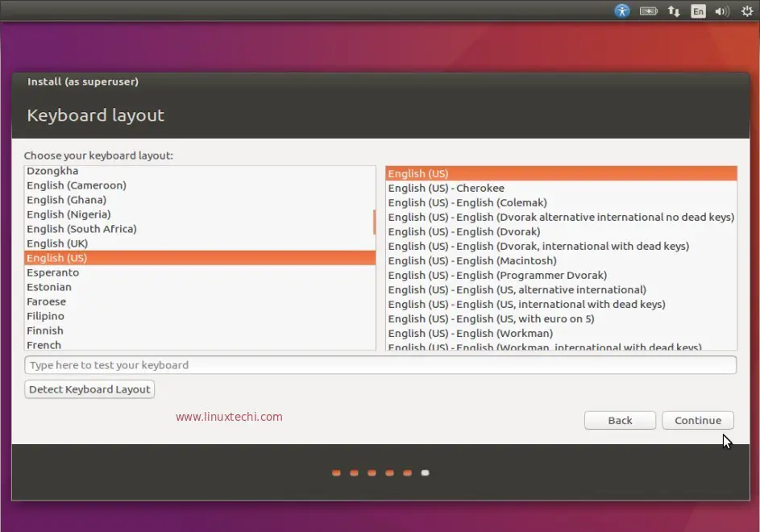Screen dimensions: 760x532
Task: Open the accessibility menu icon
Action: [x=622, y=10]
